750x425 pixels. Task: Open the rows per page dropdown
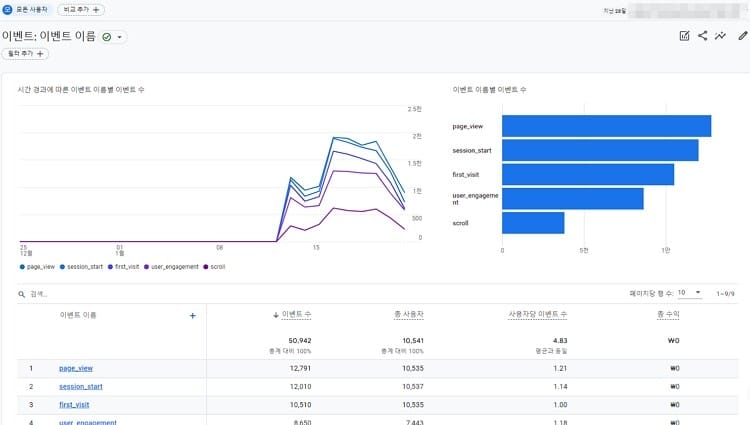click(689, 293)
